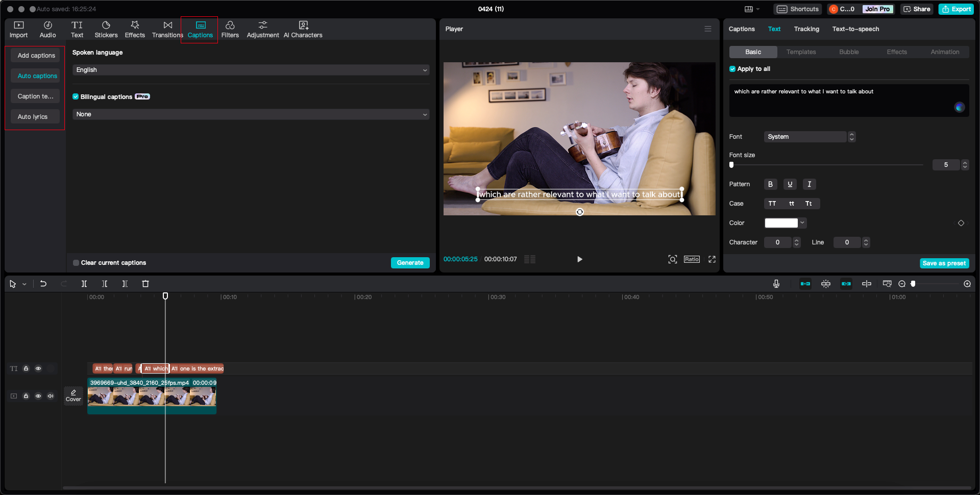This screenshot has width=980, height=495.
Task: Switch to the Transitions panel
Action: pyautogui.click(x=167, y=29)
